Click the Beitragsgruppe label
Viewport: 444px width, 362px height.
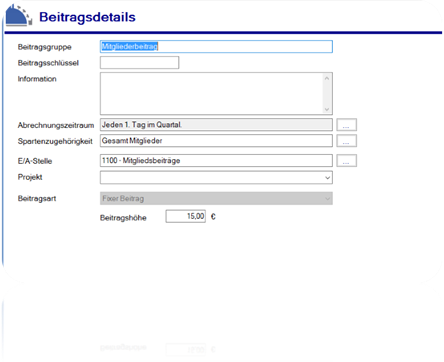point(45,47)
